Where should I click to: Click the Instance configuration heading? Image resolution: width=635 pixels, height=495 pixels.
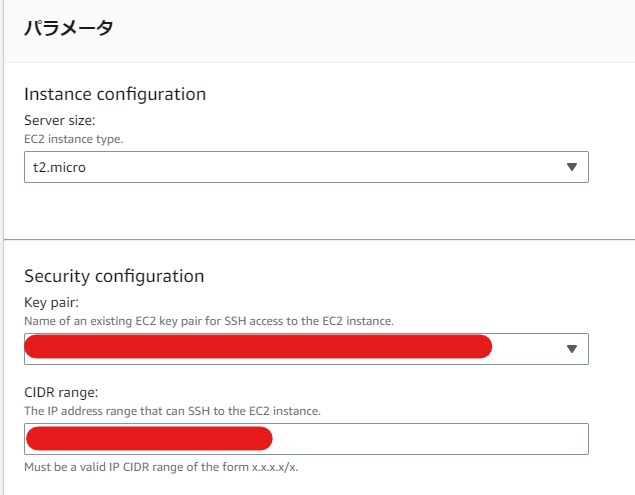pyautogui.click(x=115, y=94)
